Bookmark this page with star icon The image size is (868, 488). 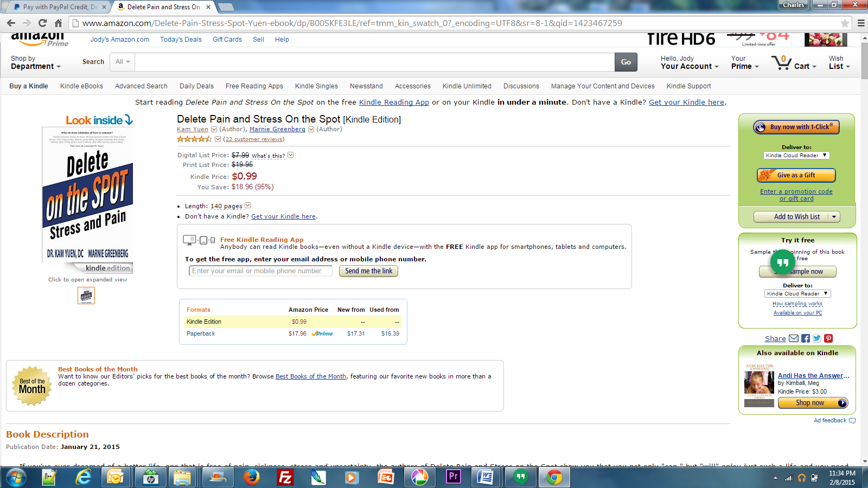[845, 23]
